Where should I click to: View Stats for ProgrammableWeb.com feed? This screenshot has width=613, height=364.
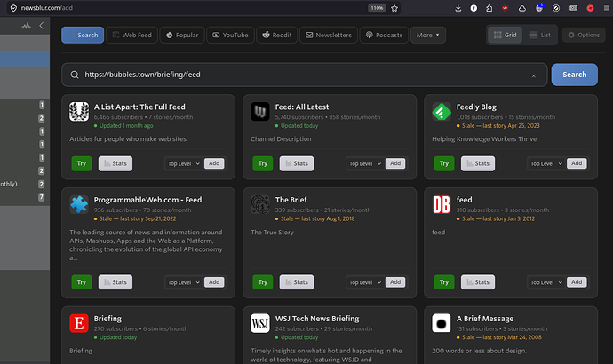(115, 282)
